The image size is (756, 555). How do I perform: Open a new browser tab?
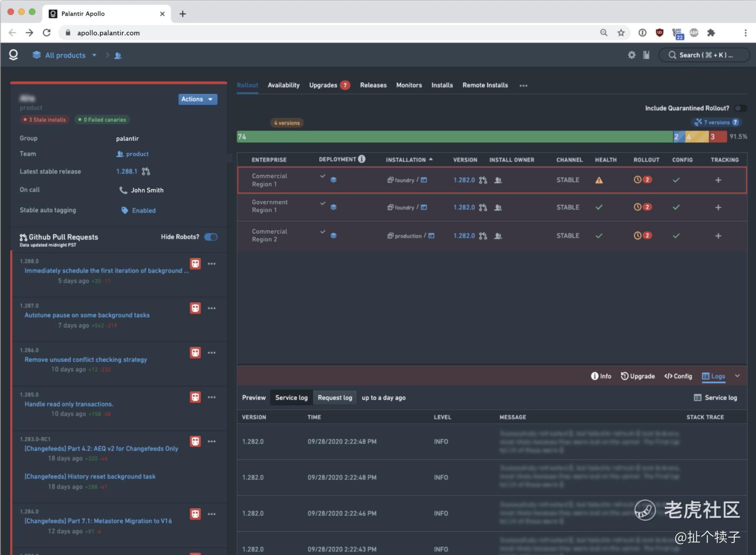point(183,14)
